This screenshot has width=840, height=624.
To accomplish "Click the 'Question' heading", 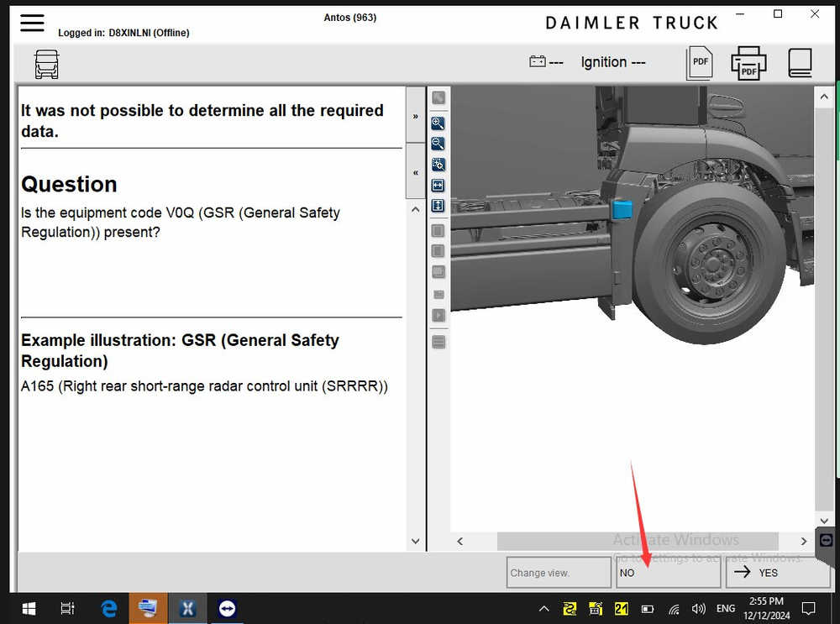I will (69, 184).
